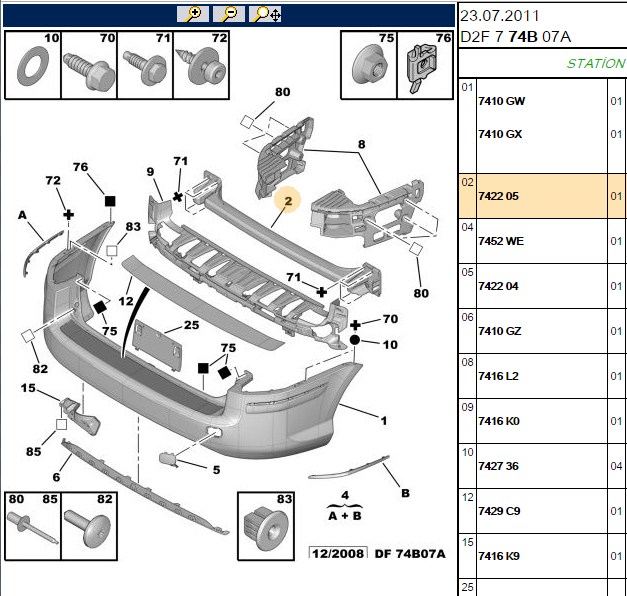The width and height of the screenshot is (627, 596).
Task: Click diagram label 85 below part 15
Action: pyautogui.click(x=34, y=451)
